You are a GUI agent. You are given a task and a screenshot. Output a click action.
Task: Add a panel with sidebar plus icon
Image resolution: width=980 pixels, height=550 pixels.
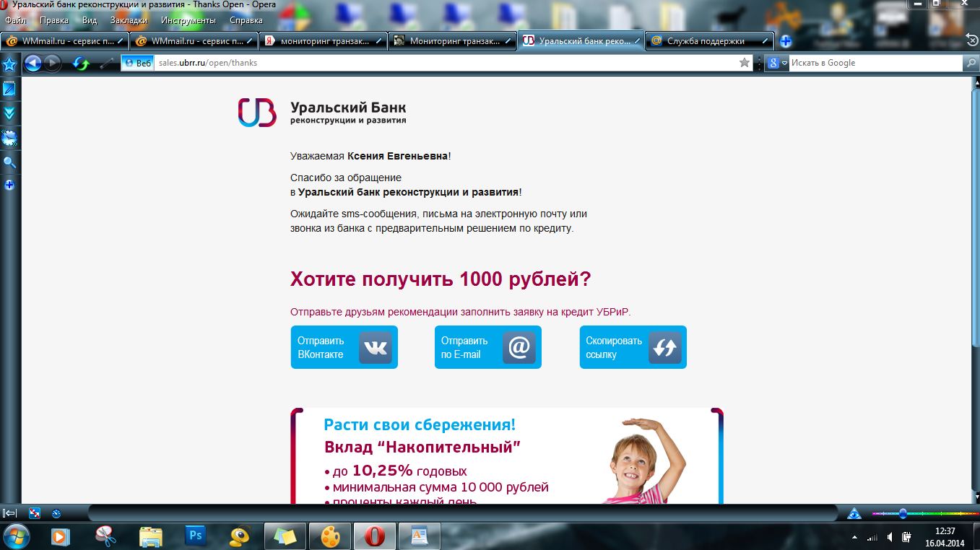(x=9, y=185)
